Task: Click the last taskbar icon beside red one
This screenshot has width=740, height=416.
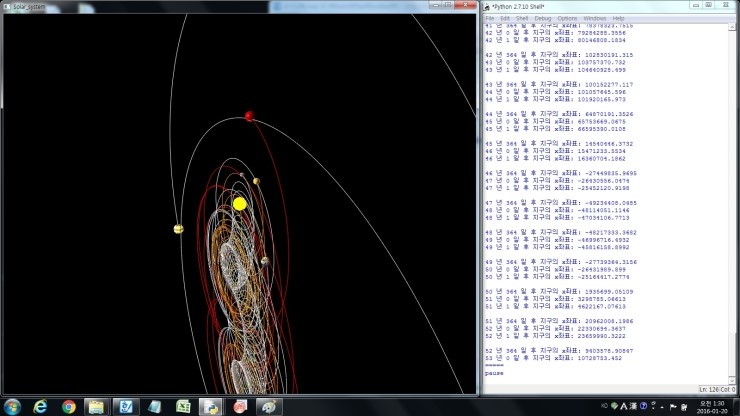Action: coord(269,406)
